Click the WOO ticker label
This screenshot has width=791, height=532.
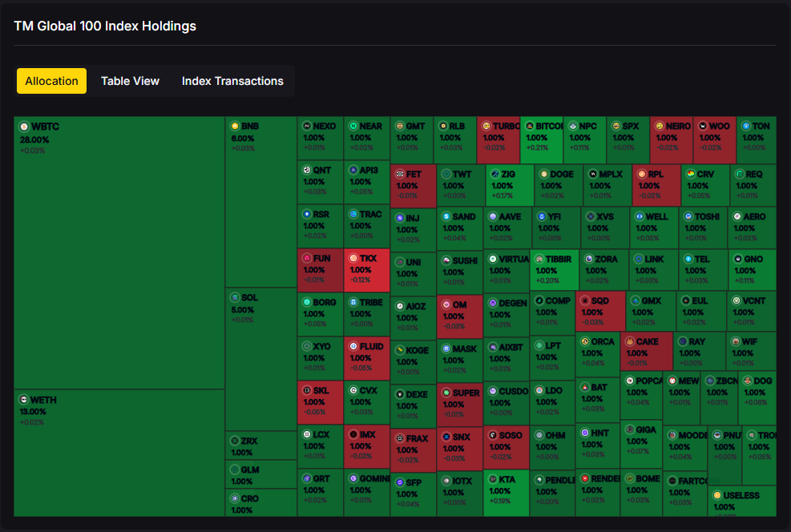[720, 126]
